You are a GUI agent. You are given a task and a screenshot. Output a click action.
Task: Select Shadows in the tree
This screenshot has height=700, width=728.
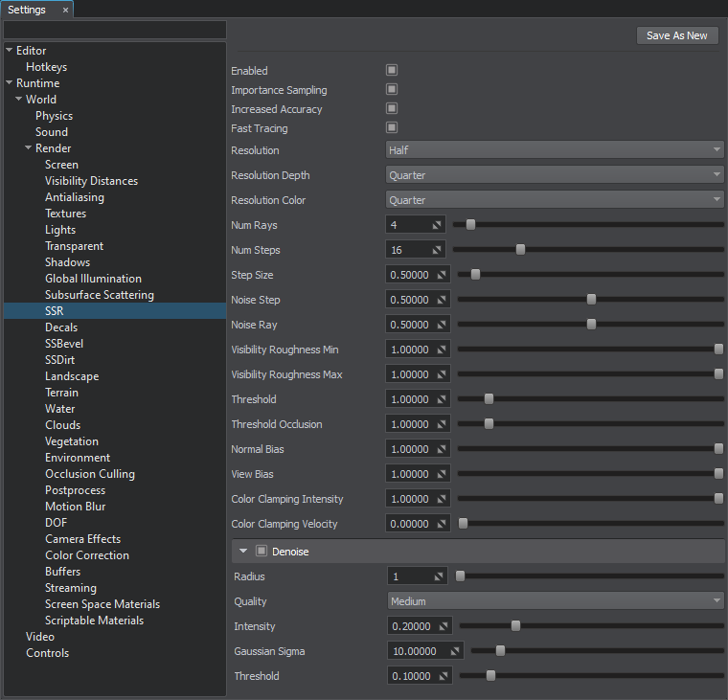68,262
